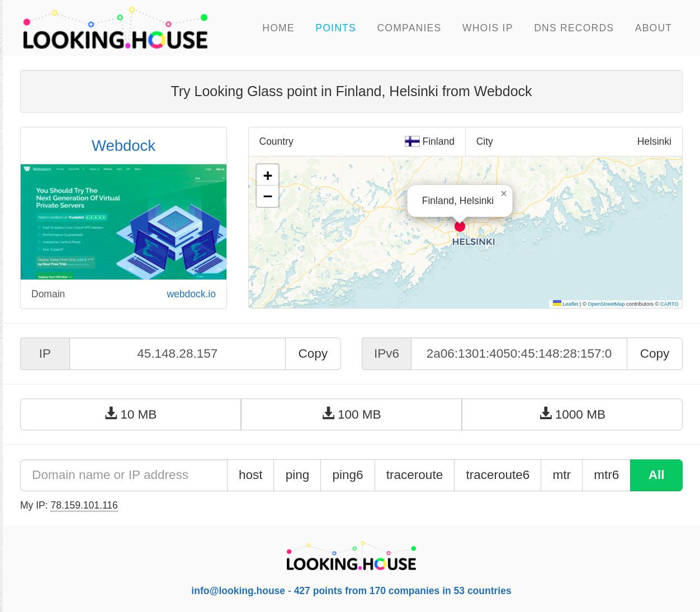Viewport: 700px width, 612px height.
Task: Open DNS RECORDS page
Action: pos(574,28)
